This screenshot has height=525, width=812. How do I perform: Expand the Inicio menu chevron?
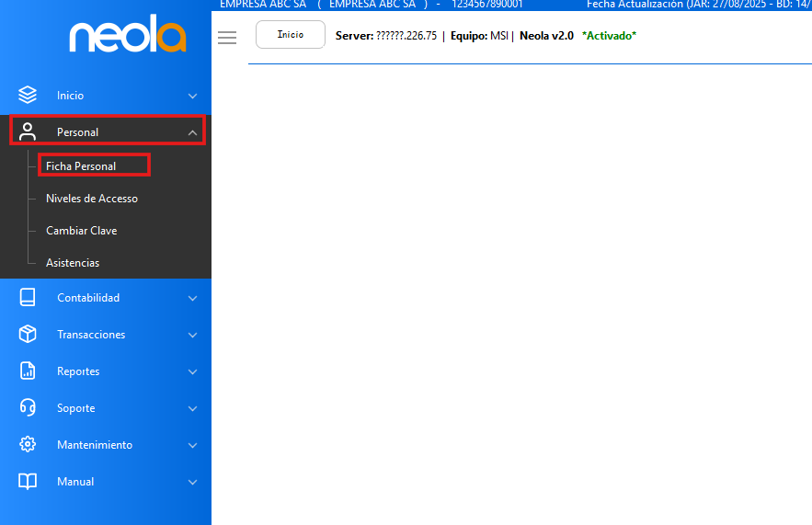coord(192,96)
